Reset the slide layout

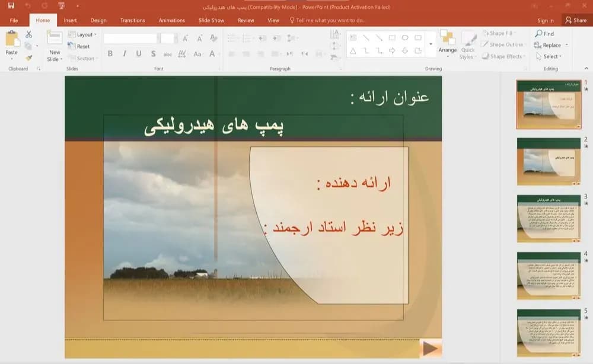click(79, 46)
